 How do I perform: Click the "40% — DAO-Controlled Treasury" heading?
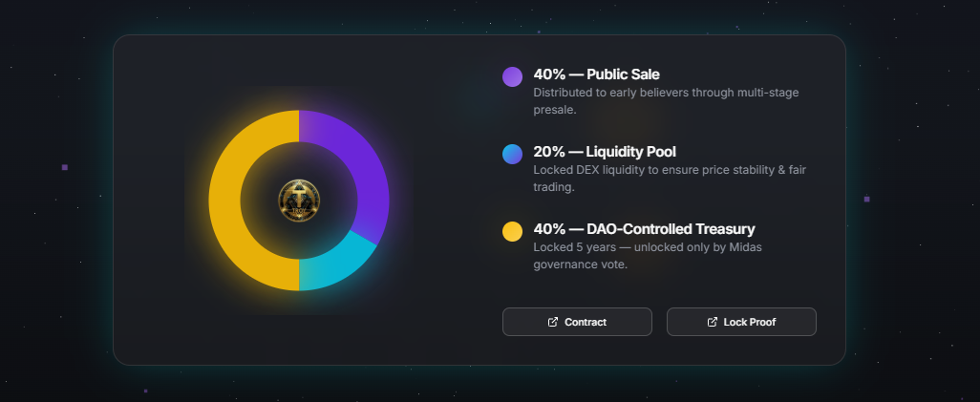tap(644, 229)
